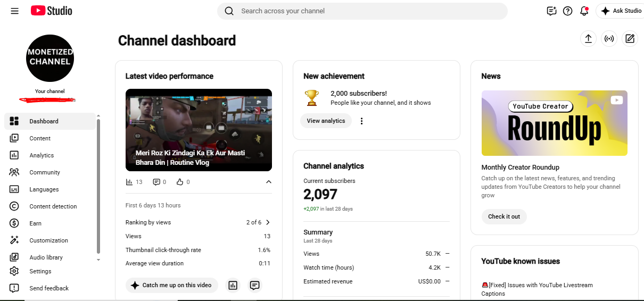The image size is (644, 301).
Task: Click the YouTube Studio logo
Action: pyautogui.click(x=51, y=11)
